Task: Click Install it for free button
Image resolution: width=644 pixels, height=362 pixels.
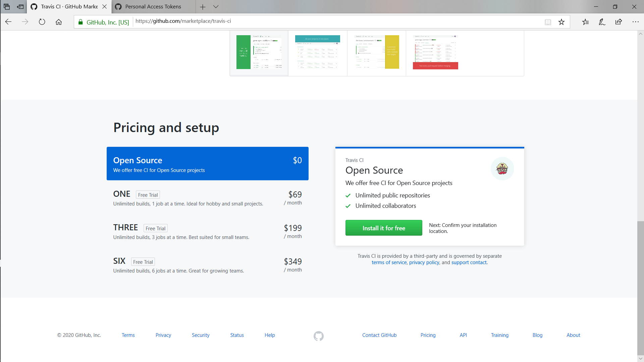Action: (384, 228)
